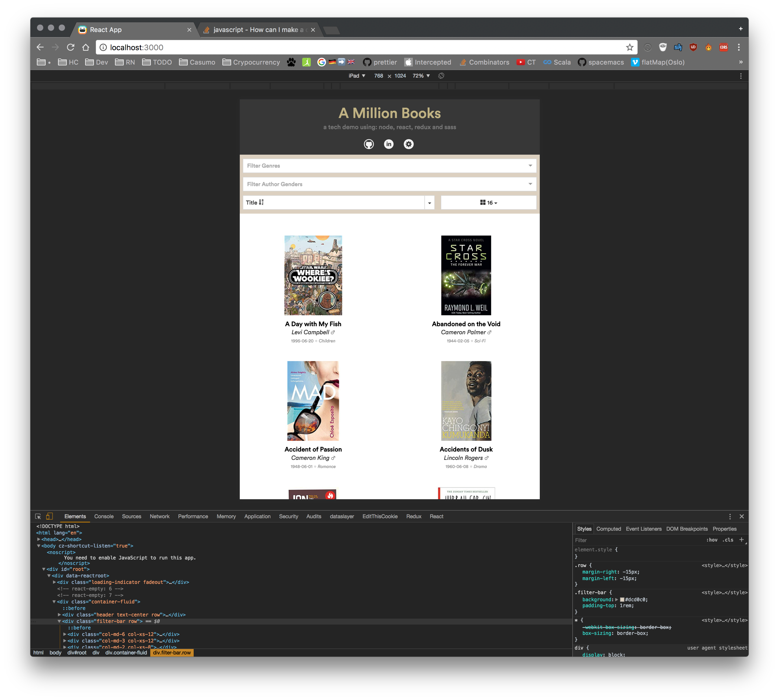Open the prettier bookmark
Image resolution: width=779 pixels, height=700 pixels.
[x=380, y=62]
